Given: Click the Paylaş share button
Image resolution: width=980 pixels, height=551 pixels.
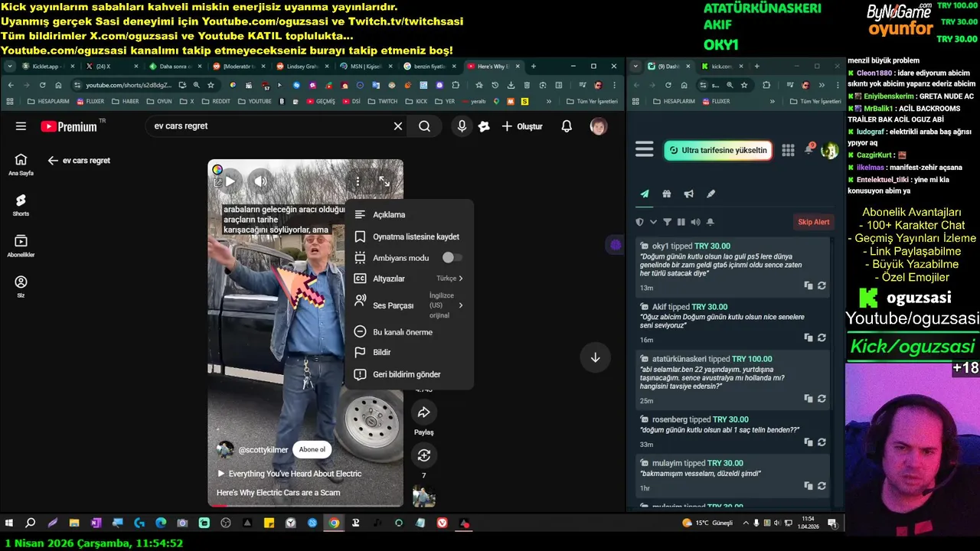Looking at the screenshot, I should (423, 413).
